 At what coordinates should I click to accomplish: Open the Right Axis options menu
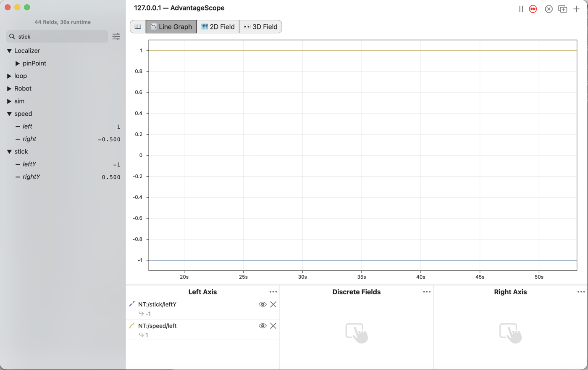581,292
